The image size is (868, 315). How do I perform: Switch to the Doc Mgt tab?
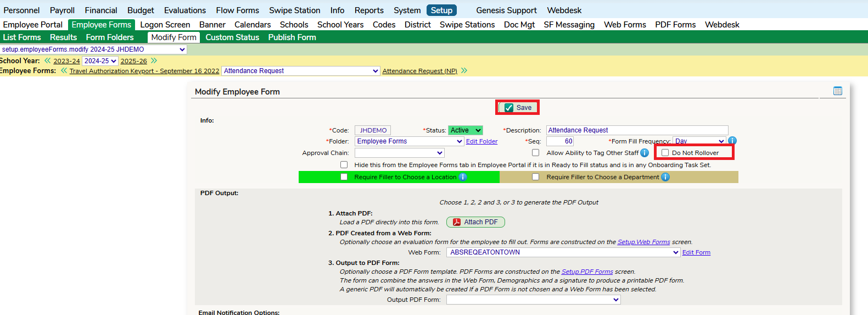point(519,25)
